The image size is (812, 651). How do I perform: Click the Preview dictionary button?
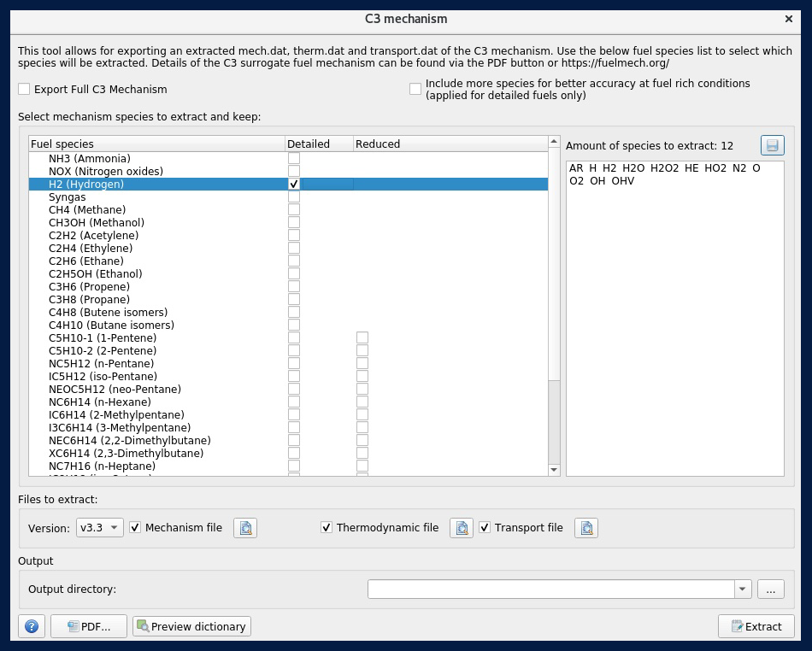click(192, 627)
